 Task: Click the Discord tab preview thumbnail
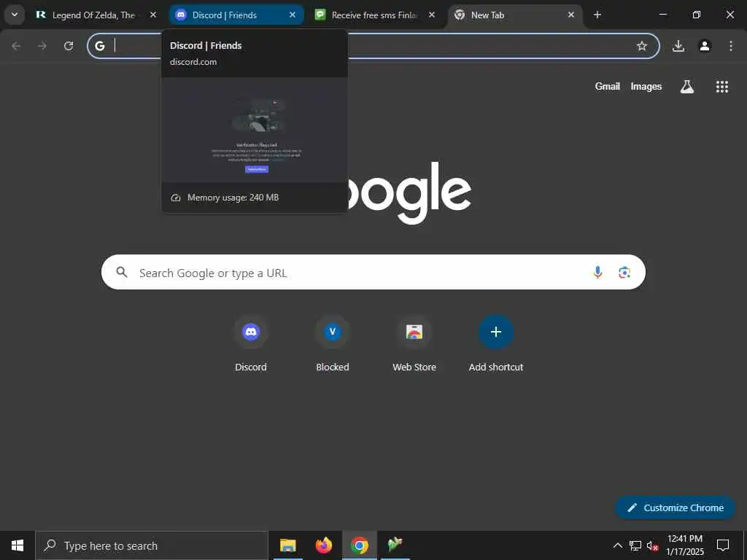255,130
